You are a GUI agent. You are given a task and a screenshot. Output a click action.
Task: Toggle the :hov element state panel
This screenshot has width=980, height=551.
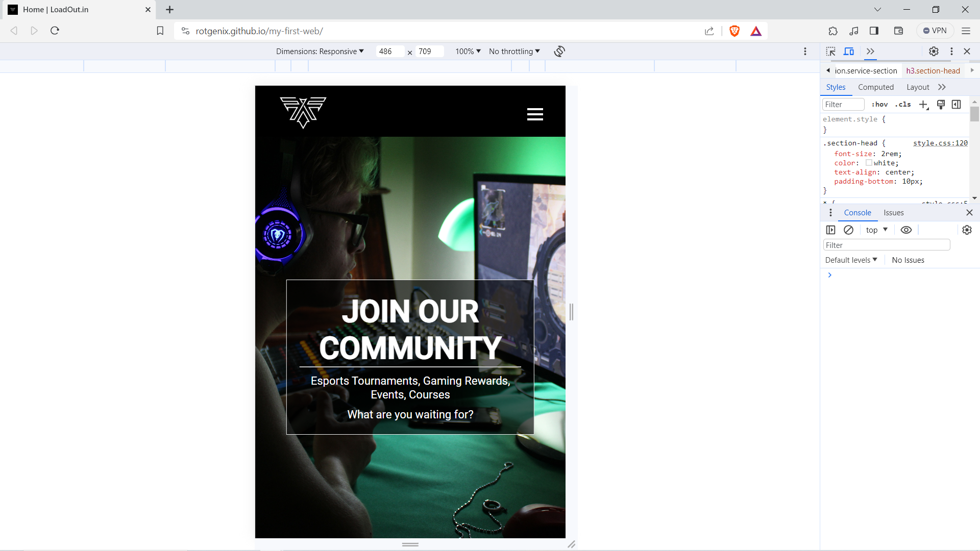pos(879,105)
